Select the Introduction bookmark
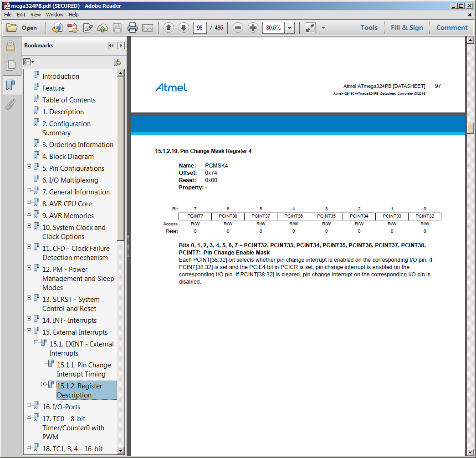Image resolution: width=476 pixels, height=458 pixels. tap(61, 76)
